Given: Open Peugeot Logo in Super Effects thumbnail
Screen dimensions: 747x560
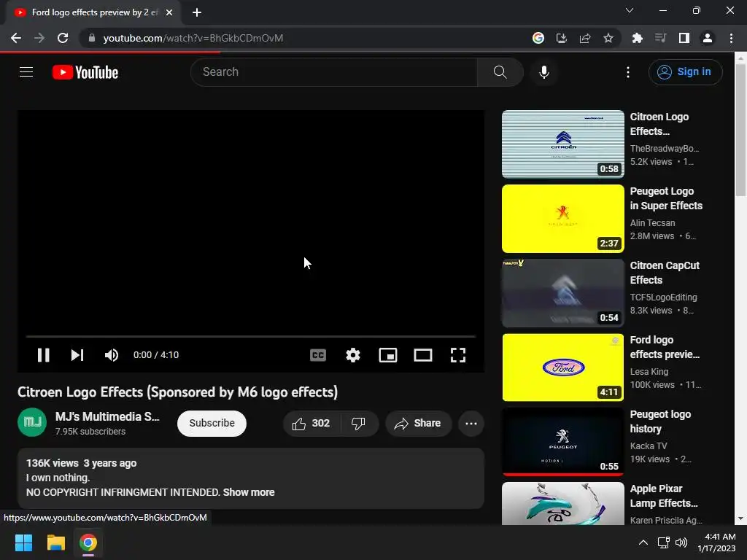Looking at the screenshot, I should [x=562, y=219].
